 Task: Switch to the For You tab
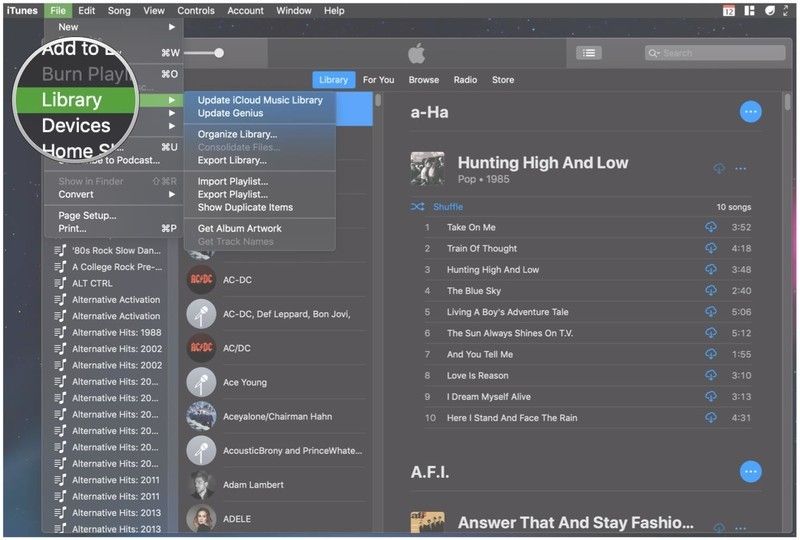[378, 80]
